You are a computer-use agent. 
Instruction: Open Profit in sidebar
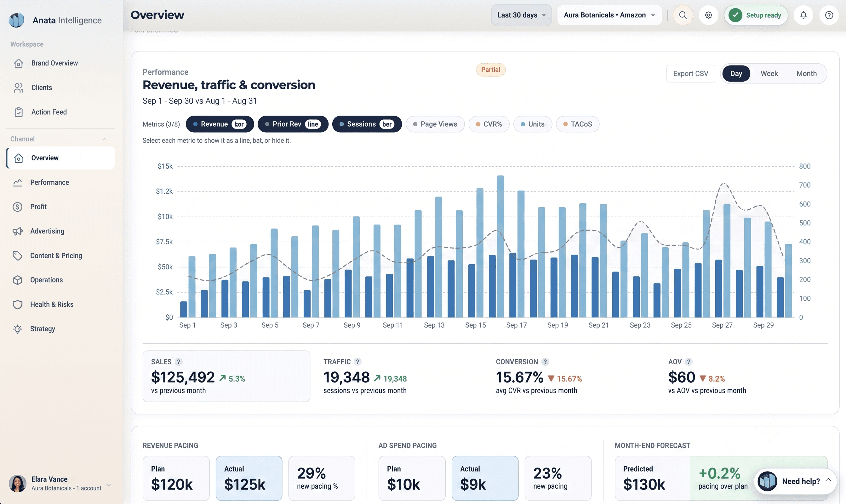point(60,207)
